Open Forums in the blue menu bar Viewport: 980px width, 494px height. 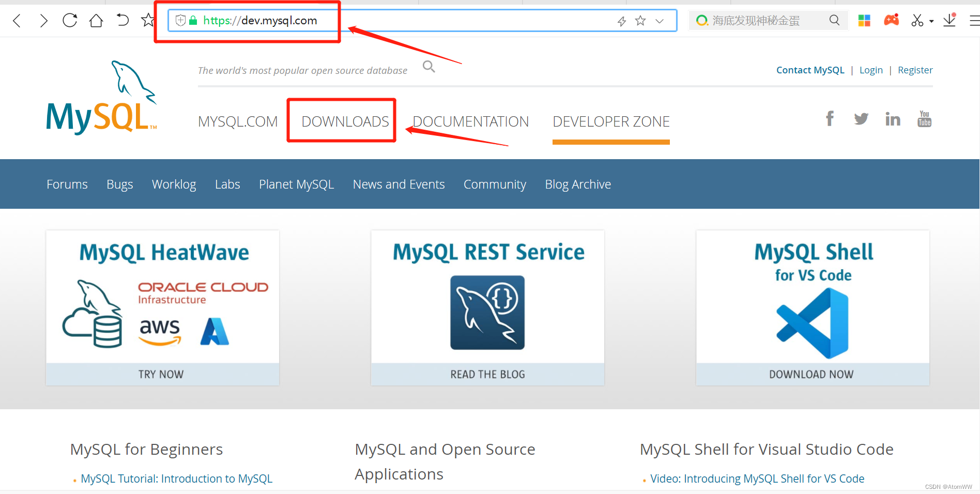coord(67,184)
